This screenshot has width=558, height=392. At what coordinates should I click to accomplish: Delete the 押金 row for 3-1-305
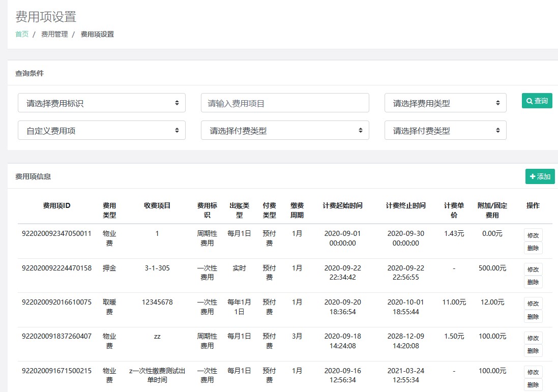(533, 282)
